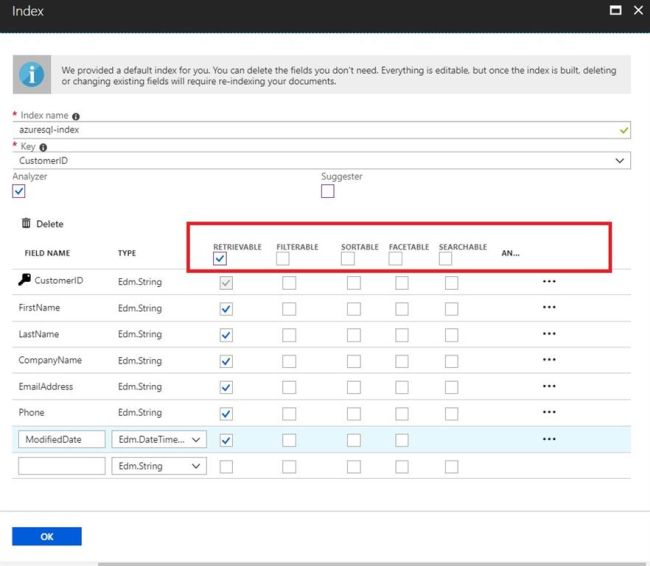This screenshot has width=650, height=566.
Task: Click the ModifiedDate field name box
Action: click(x=62, y=439)
